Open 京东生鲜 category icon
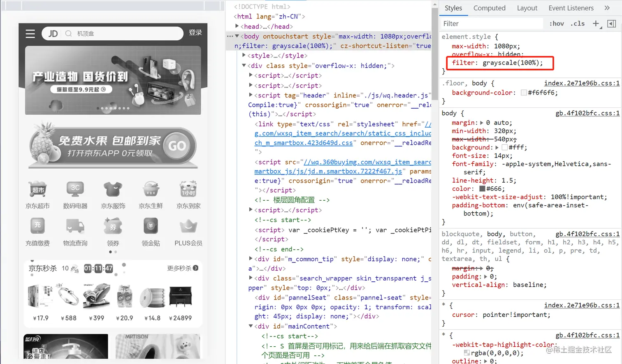Image resolution: width=622 pixels, height=364 pixels. click(151, 190)
